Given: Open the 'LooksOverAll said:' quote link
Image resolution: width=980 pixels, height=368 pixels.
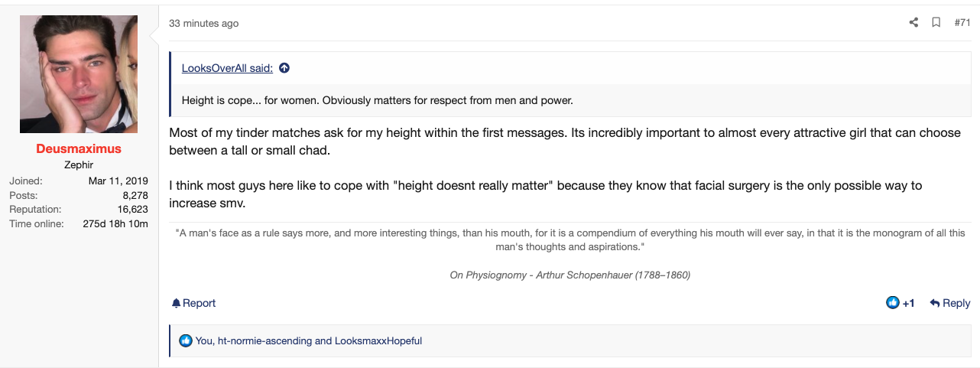Looking at the screenshot, I should 227,68.
